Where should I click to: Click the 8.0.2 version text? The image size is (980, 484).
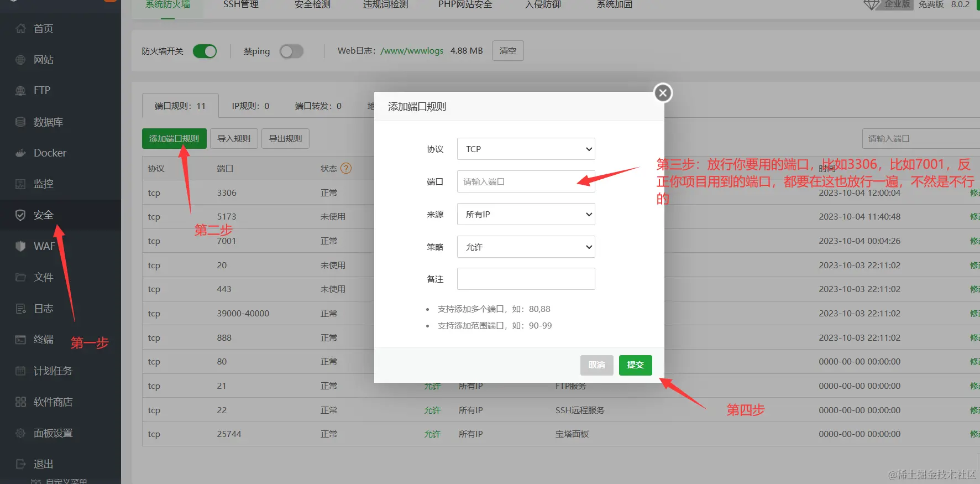[960, 4]
